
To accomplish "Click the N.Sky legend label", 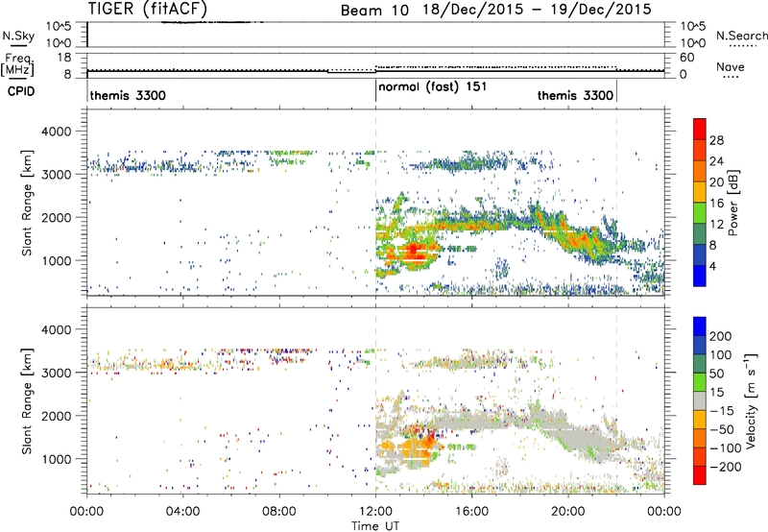I will (18, 36).
